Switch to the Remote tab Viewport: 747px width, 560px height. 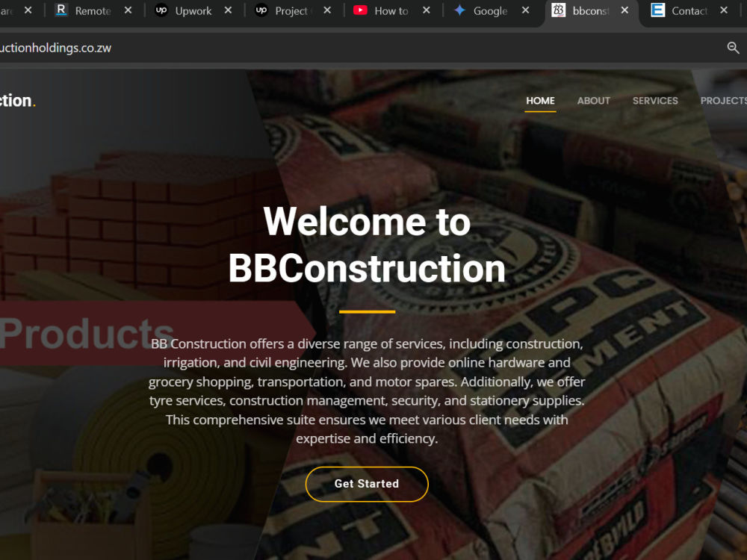[93, 10]
